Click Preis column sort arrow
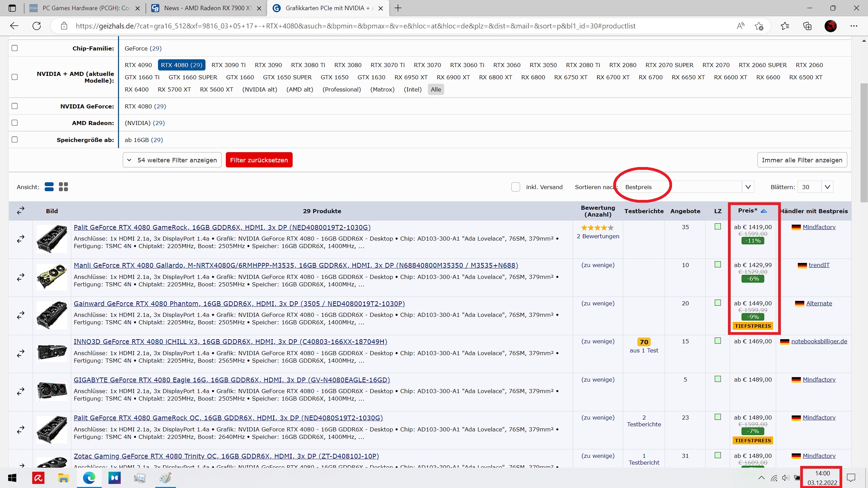 click(764, 211)
